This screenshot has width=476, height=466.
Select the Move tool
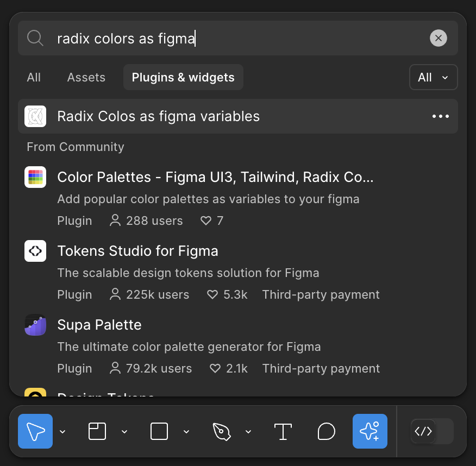[35, 431]
